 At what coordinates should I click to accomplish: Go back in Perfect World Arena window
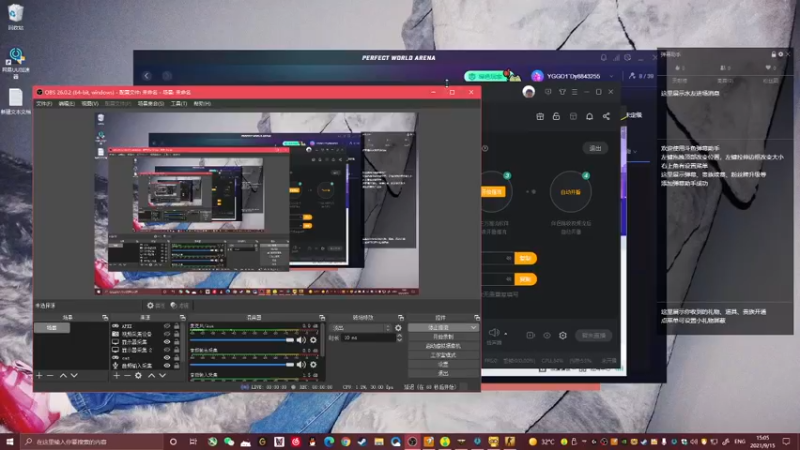(147, 76)
